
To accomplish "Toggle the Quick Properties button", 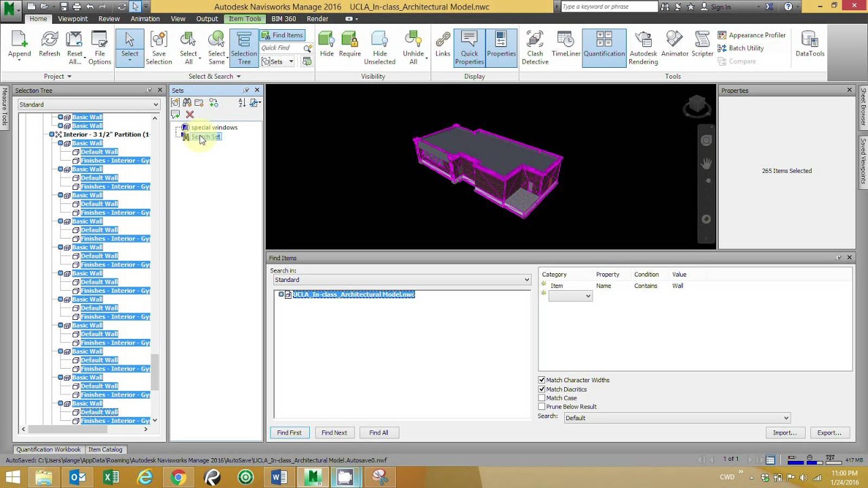I will [x=469, y=48].
